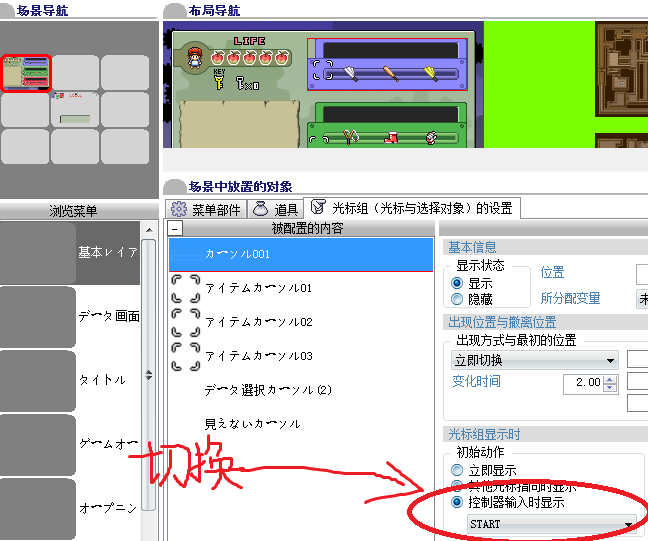Click the 变化时间 link label

[476, 381]
